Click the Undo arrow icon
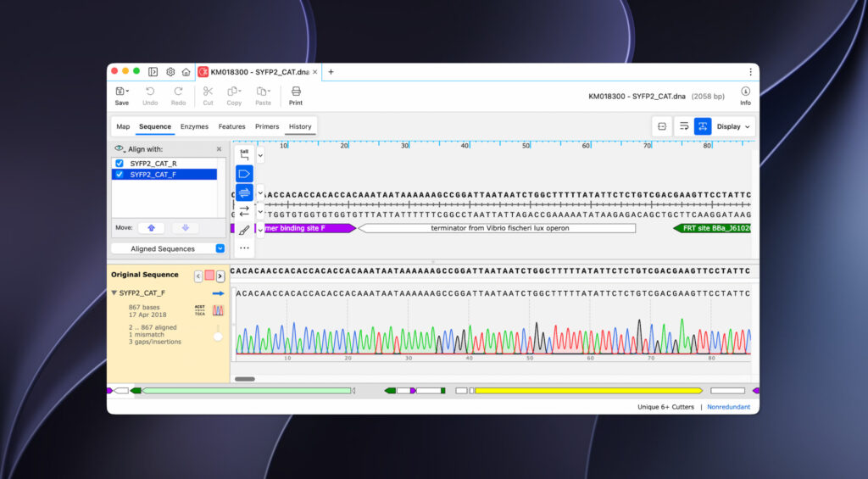The width and height of the screenshot is (868, 479). pos(150,92)
